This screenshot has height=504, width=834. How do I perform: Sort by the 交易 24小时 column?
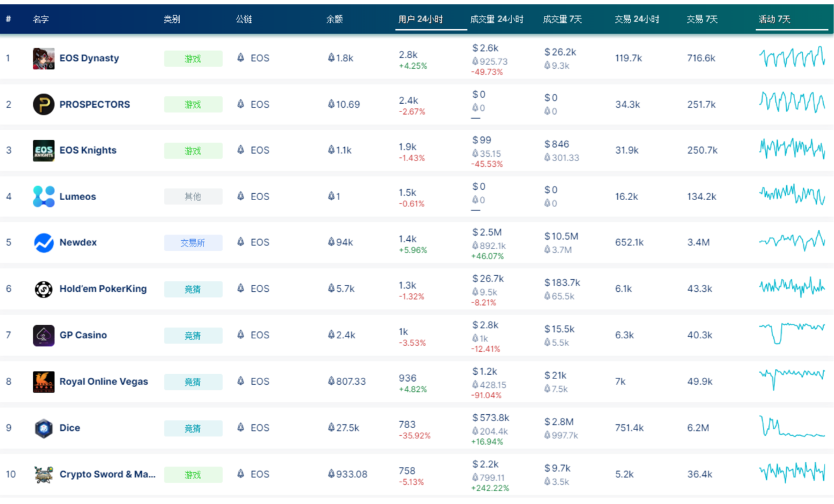(x=637, y=20)
